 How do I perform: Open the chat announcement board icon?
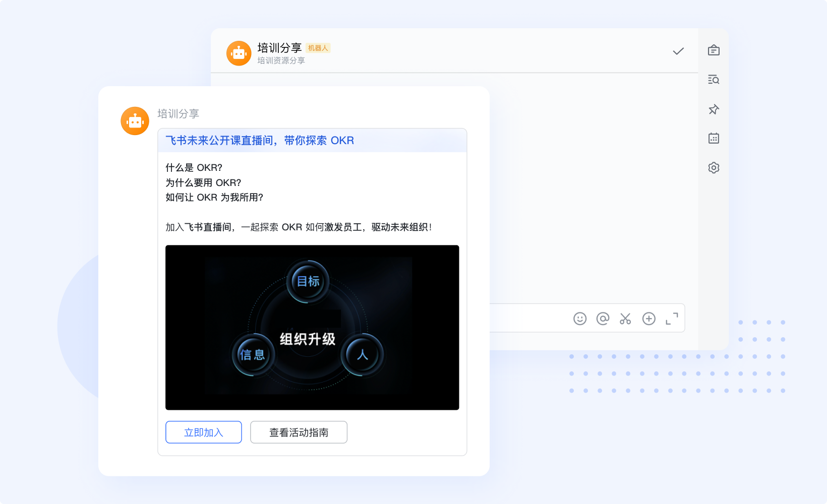tap(714, 50)
